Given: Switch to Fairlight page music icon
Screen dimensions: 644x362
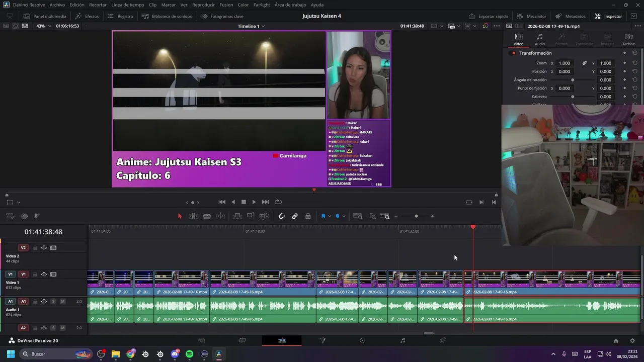Looking at the screenshot, I should point(403,340).
